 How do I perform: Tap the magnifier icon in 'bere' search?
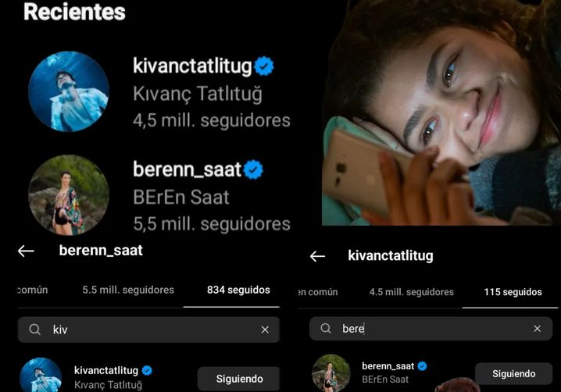click(x=326, y=328)
